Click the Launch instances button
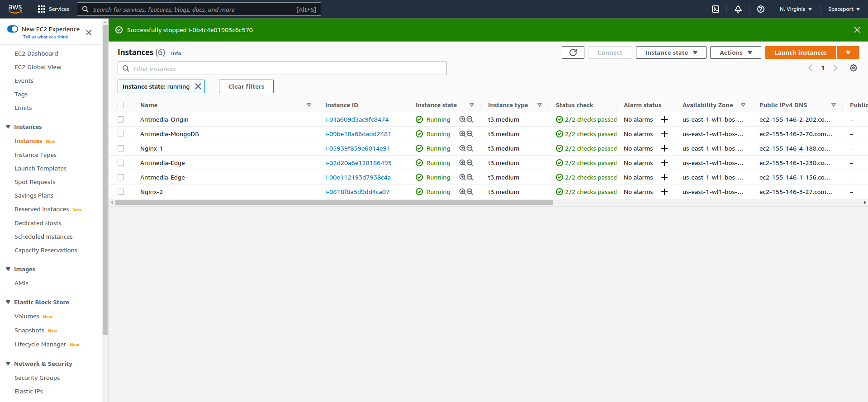 click(x=800, y=52)
